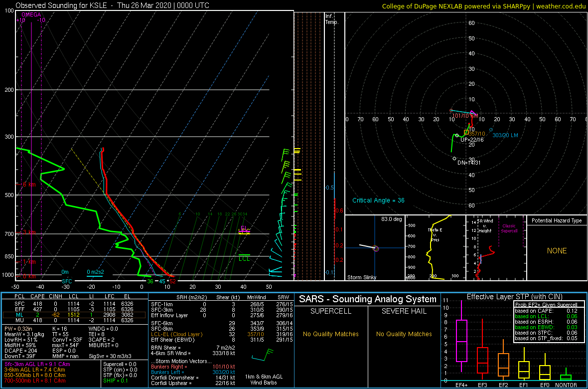Select the '6 km' height marker
Screen dimensions: 588x389
pyautogui.click(x=26, y=185)
